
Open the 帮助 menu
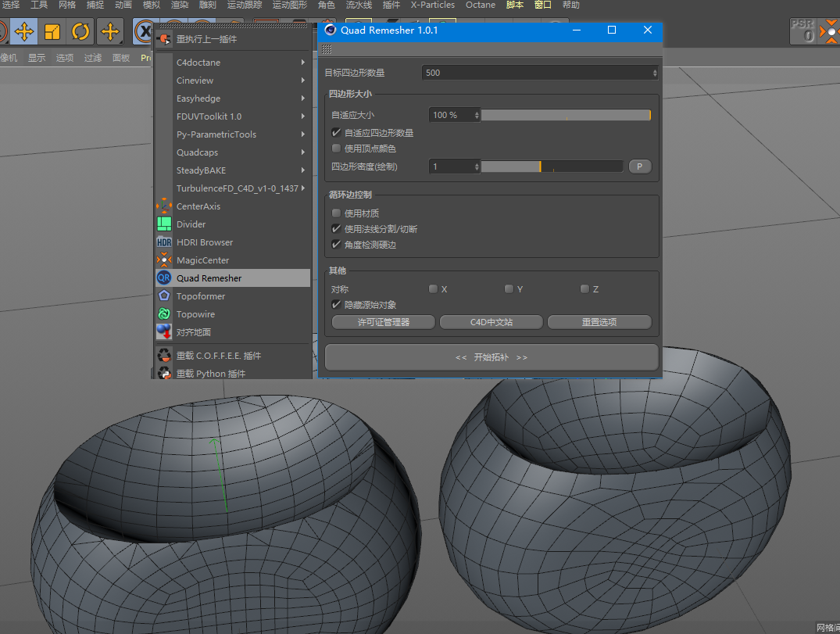[571, 5]
